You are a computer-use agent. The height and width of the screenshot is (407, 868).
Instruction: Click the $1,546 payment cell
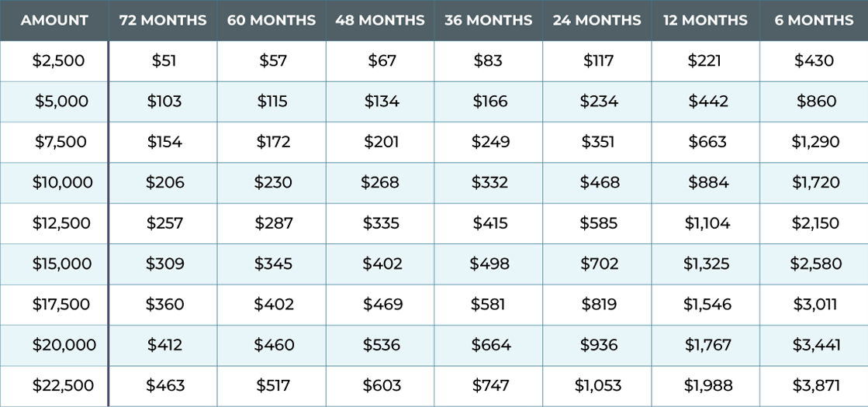pos(707,305)
